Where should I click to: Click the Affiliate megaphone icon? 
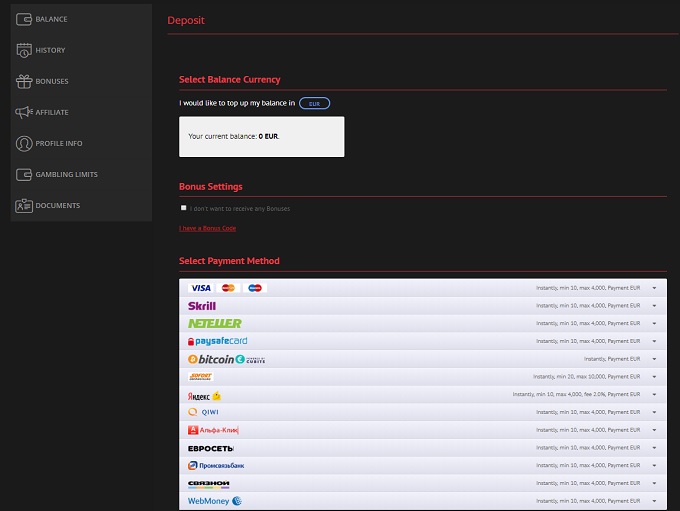point(24,112)
